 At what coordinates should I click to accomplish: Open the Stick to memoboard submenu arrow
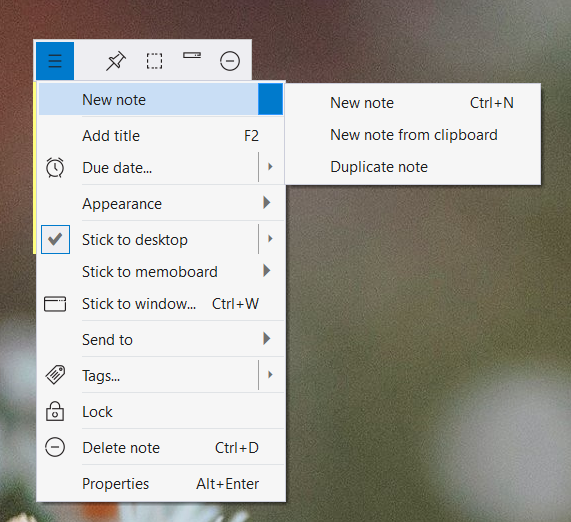pyautogui.click(x=267, y=271)
